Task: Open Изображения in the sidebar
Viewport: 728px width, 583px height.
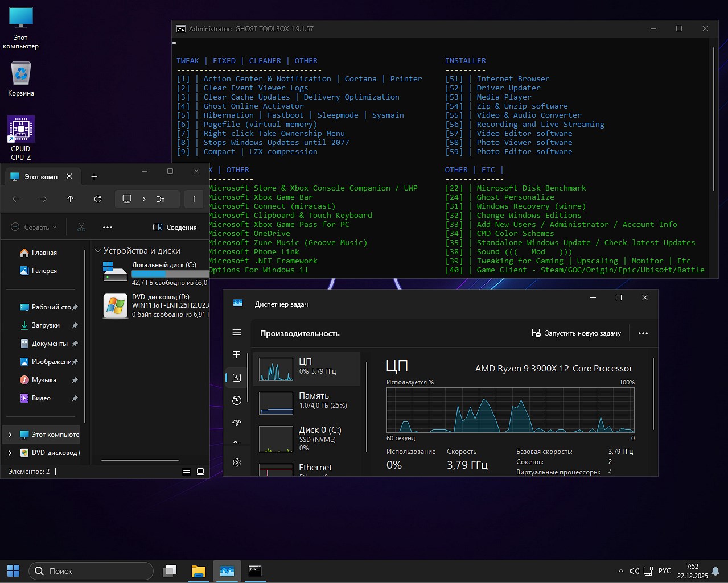Action: coord(44,362)
